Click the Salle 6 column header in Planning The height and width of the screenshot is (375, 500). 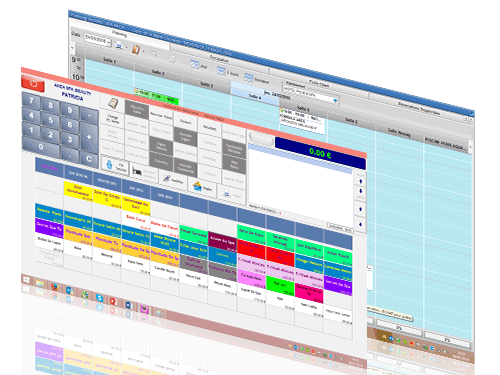351,121
